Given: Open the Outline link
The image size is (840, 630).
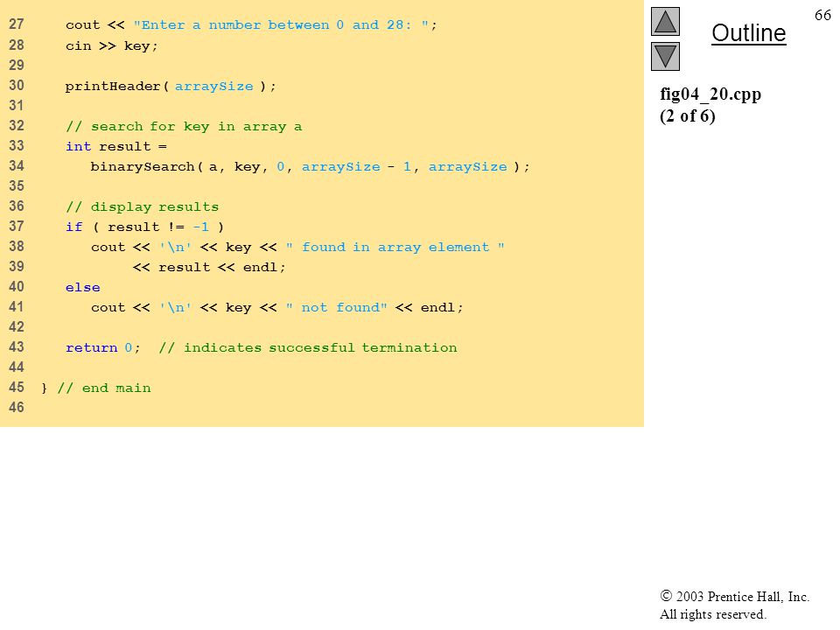Looking at the screenshot, I should pyautogui.click(x=748, y=33).
